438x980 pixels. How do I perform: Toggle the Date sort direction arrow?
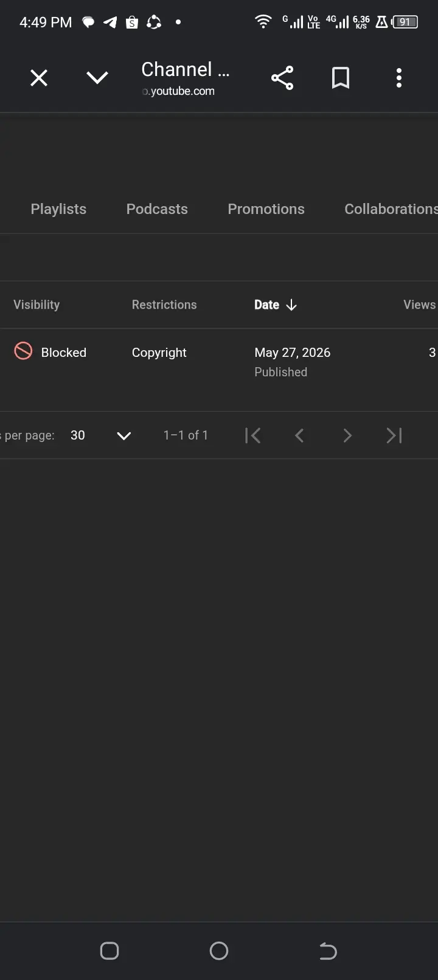[291, 305]
